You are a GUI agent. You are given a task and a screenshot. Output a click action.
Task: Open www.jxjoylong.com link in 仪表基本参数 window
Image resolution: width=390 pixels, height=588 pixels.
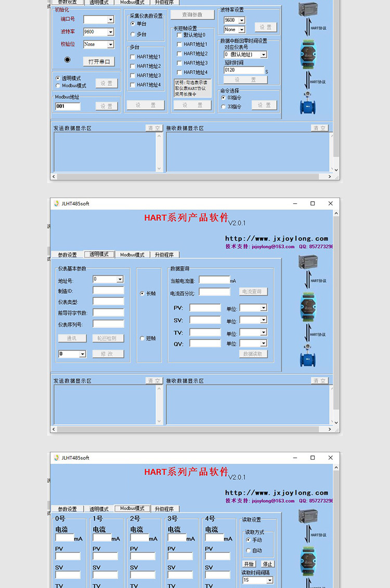point(276,238)
